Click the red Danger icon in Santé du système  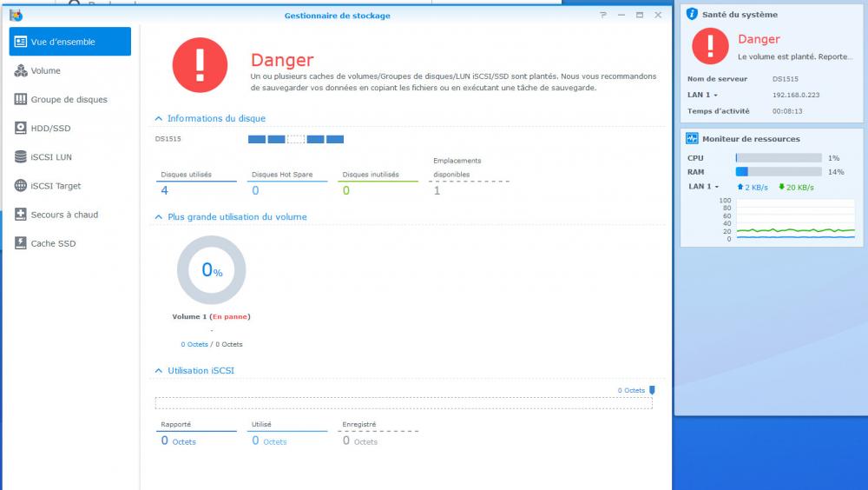710,46
